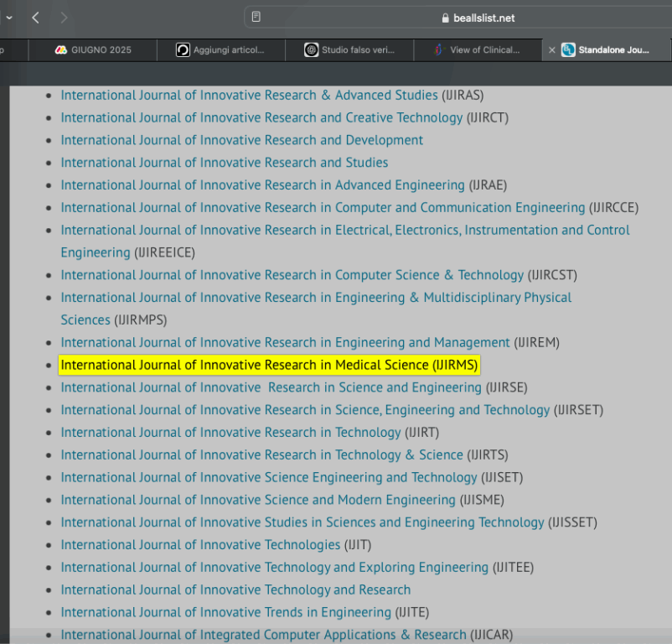This screenshot has width=672, height=644.
Task: Click the Aggiungi articol... tab favicon
Action: [x=183, y=50]
